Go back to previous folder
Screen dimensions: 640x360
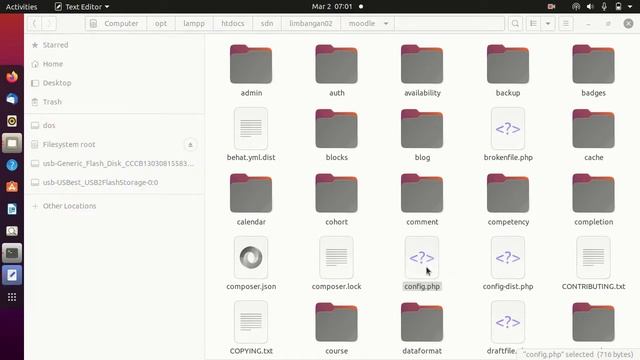pos(35,24)
